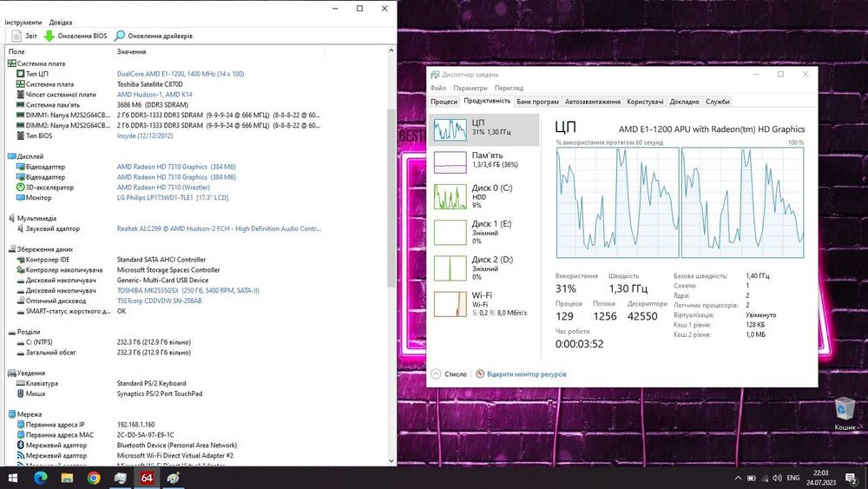Open File Explorer from taskbar
Image resolution: width=868 pixels, height=489 pixels.
(67, 478)
